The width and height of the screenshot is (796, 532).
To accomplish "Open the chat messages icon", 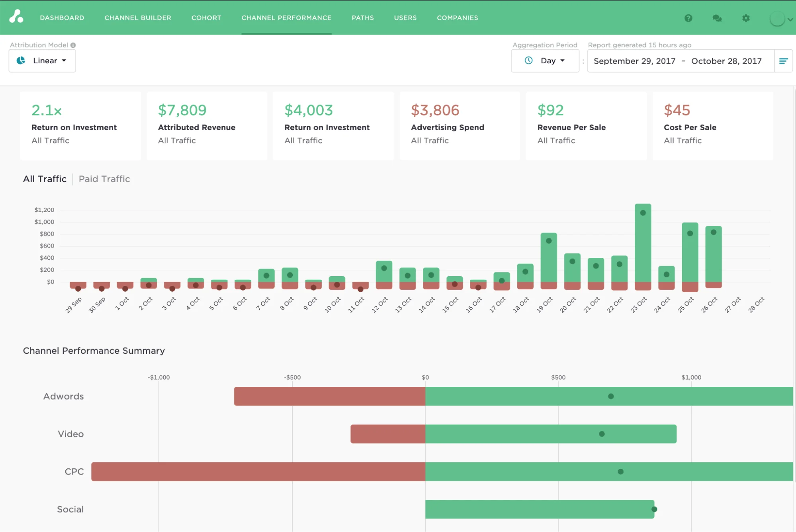I will [717, 18].
